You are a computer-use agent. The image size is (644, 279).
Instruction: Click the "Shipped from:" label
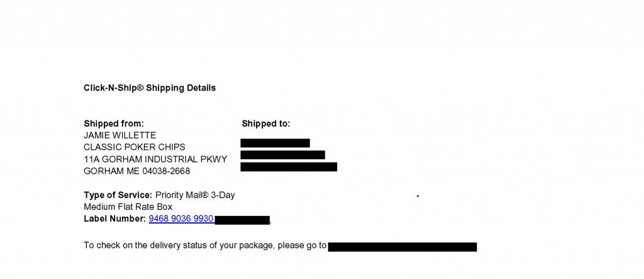tap(114, 124)
